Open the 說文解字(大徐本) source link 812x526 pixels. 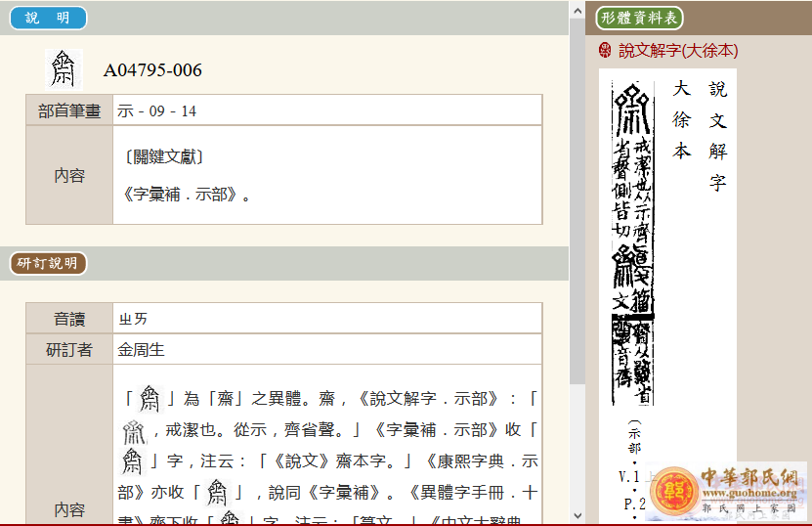pos(678,51)
